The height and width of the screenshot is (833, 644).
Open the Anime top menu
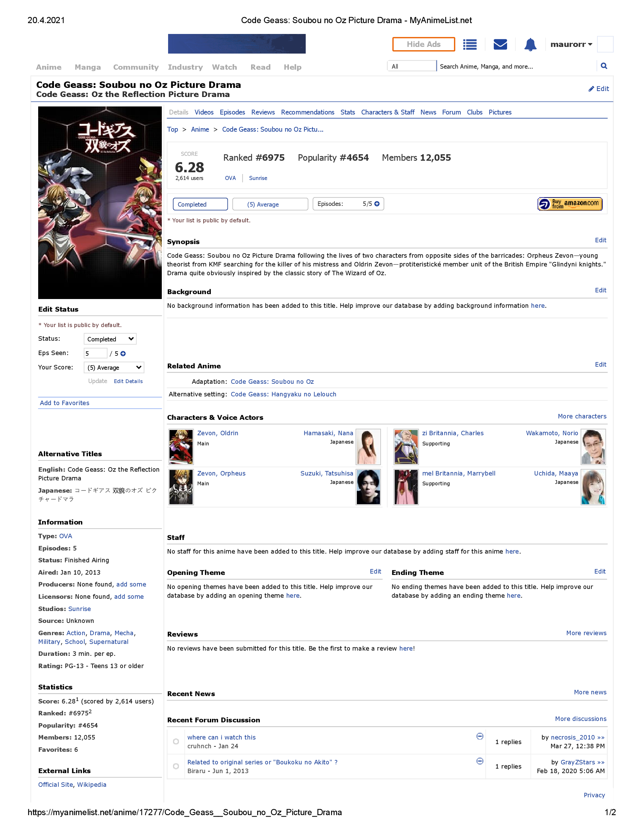pyautogui.click(x=49, y=67)
